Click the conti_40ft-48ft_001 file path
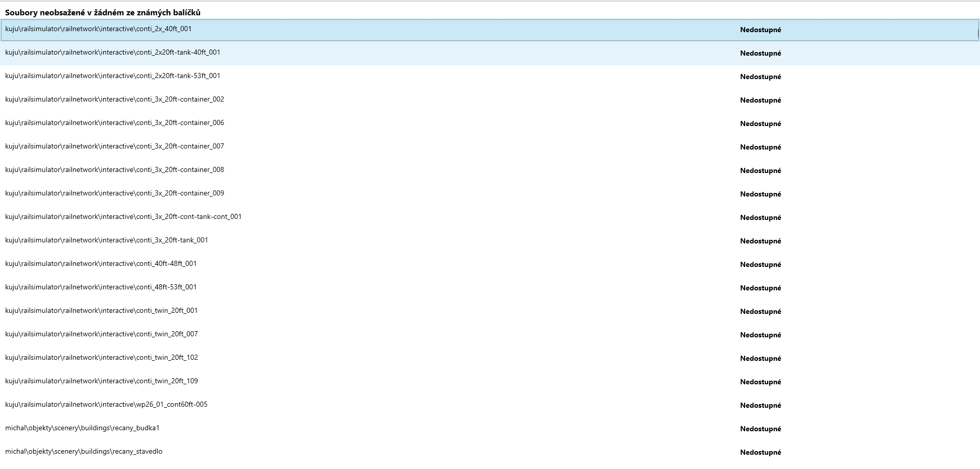This screenshot has height=469, width=980. pos(101,264)
